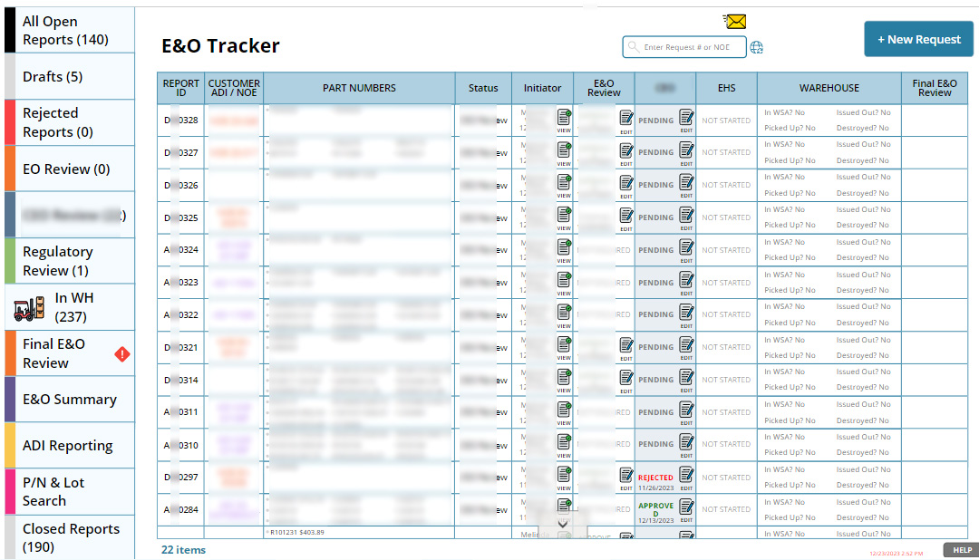Click the Edit icon beside the APPROVED status

click(x=686, y=507)
